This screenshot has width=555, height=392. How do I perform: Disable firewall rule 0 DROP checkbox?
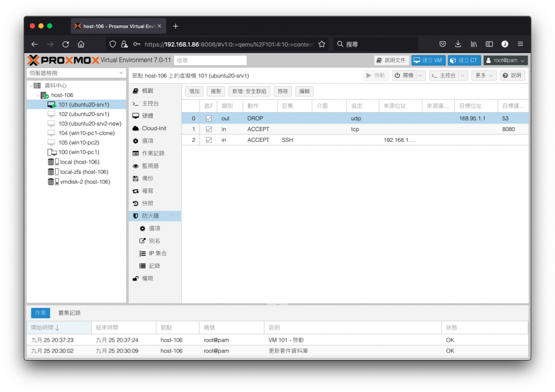tap(209, 119)
